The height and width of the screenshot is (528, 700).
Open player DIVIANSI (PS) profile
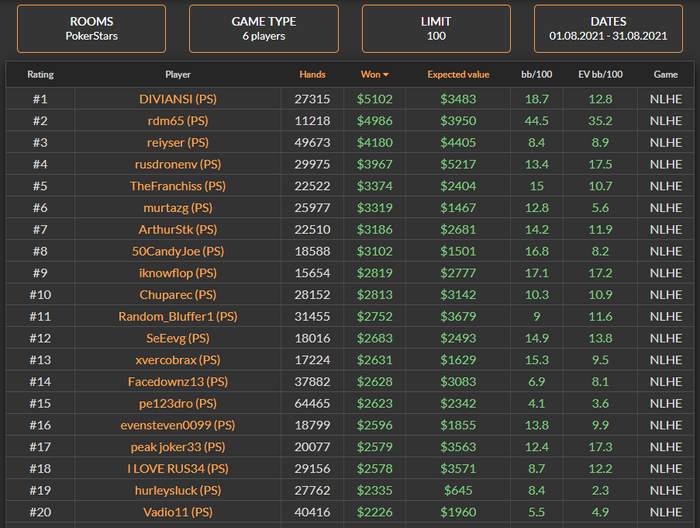(177, 99)
